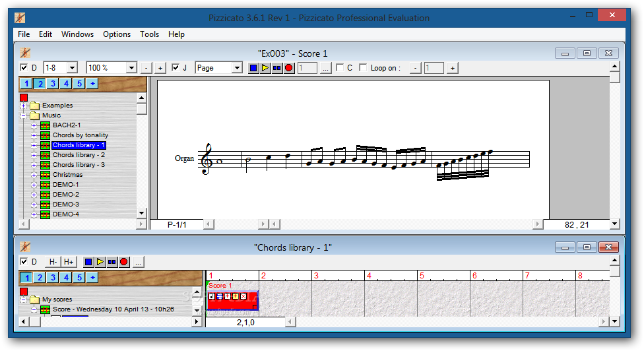The image size is (644, 351).
Task: Select measure 4 marker in the timeline
Action: (x=369, y=276)
